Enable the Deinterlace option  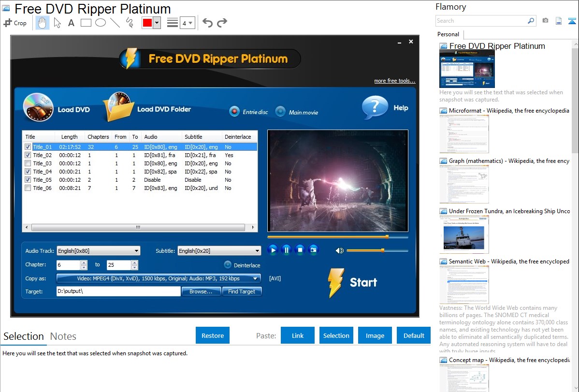click(228, 265)
